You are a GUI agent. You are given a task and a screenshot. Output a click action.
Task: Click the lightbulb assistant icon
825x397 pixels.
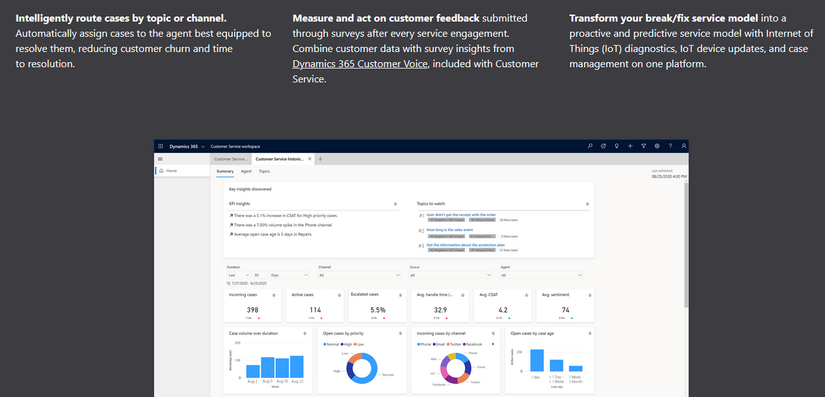pos(617,146)
